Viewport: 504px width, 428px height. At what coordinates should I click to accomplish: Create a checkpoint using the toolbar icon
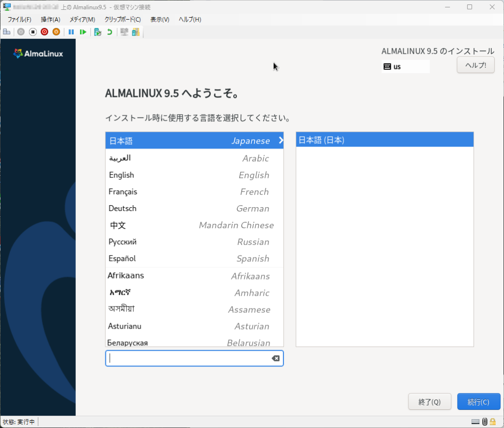point(98,32)
